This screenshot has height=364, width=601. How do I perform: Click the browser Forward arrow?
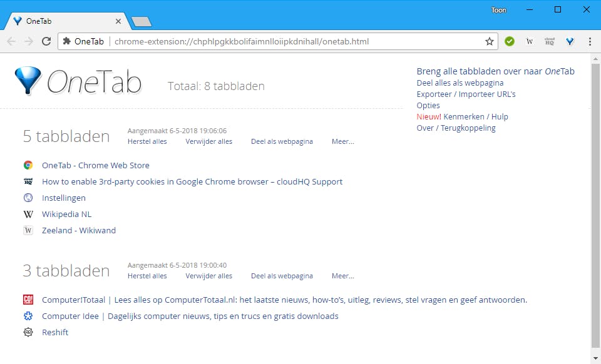pos(29,41)
